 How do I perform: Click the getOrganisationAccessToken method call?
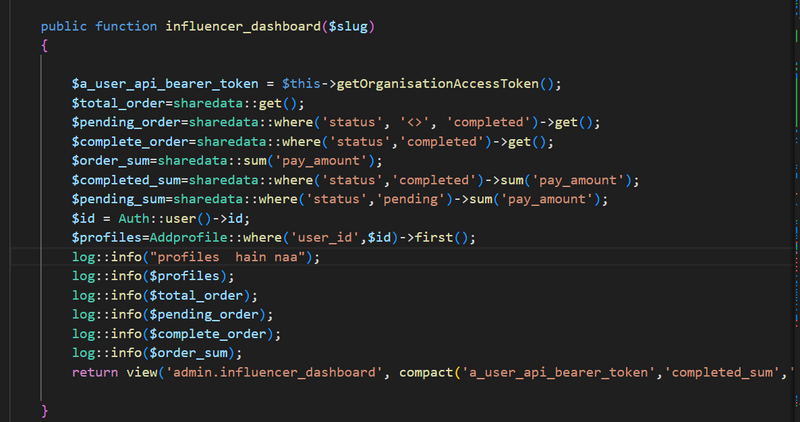tap(442, 83)
